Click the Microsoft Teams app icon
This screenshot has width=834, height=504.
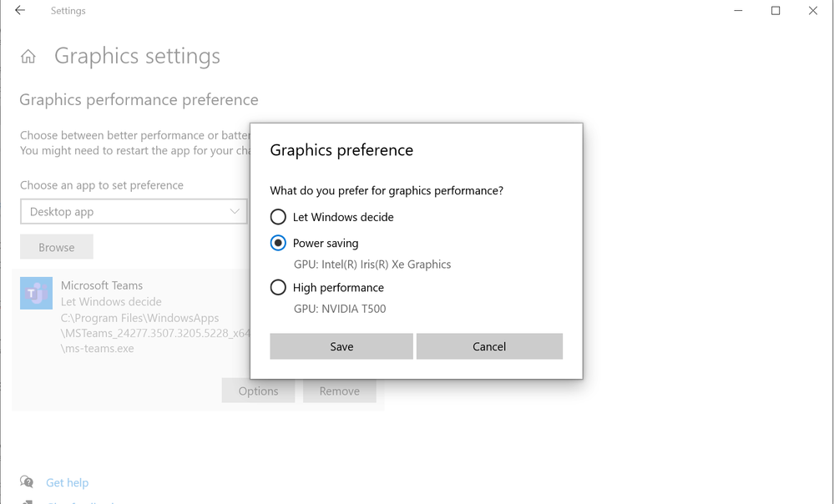(36, 293)
